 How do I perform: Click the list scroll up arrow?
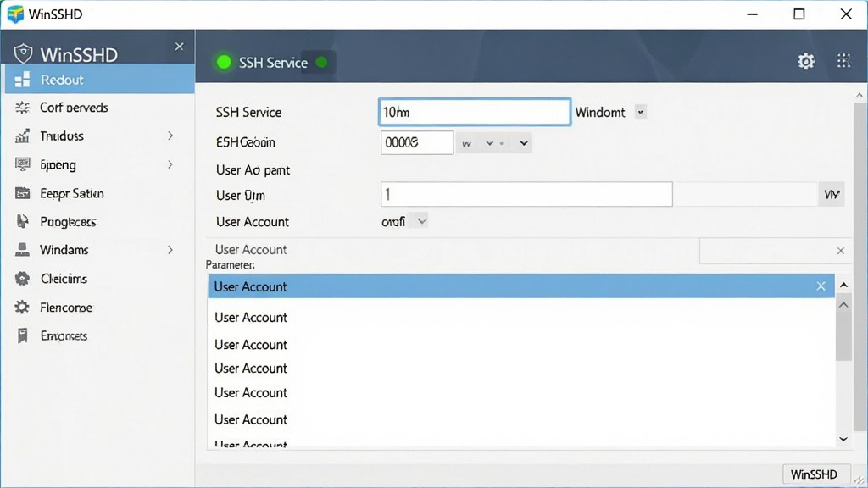(843, 285)
